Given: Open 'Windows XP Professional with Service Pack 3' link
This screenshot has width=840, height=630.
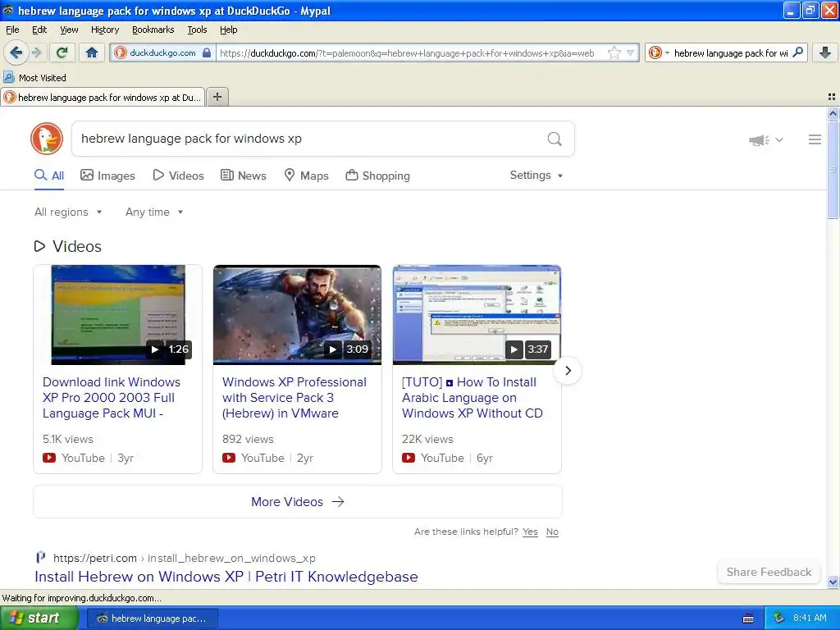Looking at the screenshot, I should click(294, 398).
